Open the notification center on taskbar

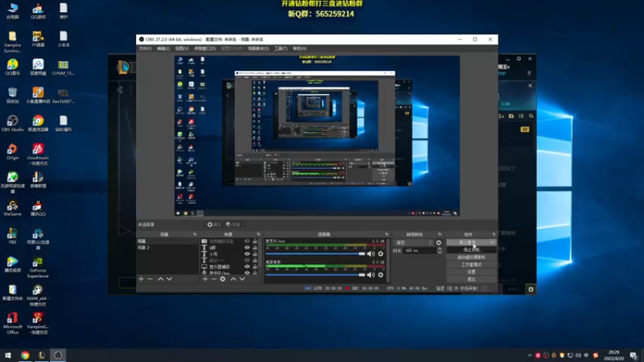[634, 355]
